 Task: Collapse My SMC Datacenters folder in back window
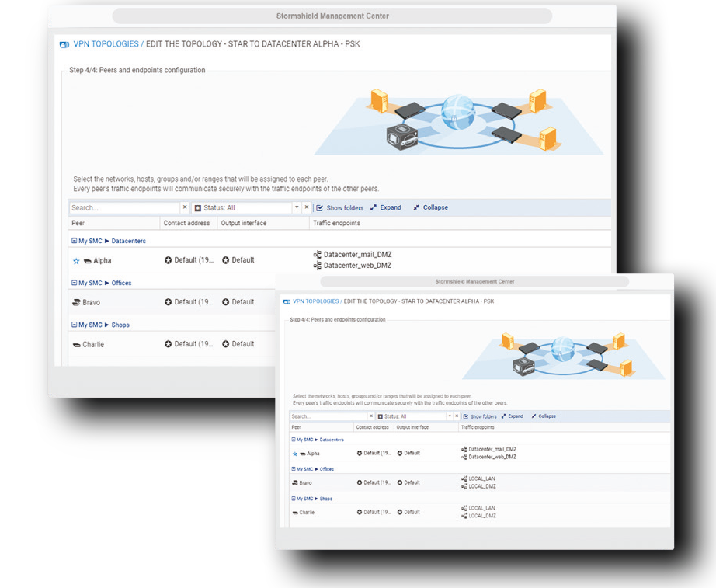tap(75, 241)
